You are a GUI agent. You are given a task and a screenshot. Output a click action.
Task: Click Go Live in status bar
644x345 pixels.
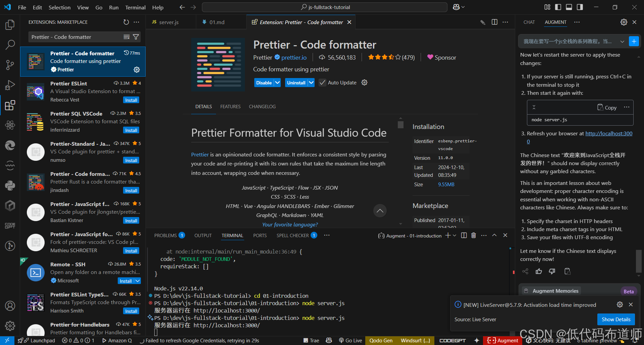[x=350, y=340]
